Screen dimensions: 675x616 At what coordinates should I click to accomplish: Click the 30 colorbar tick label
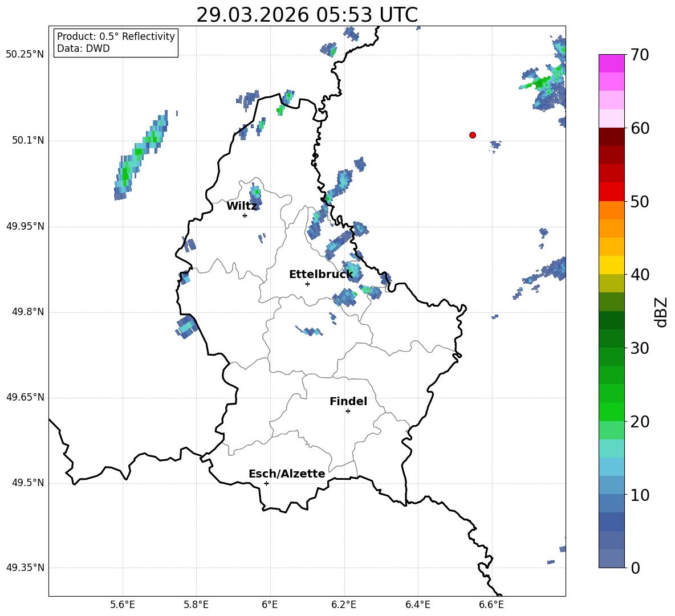[x=640, y=348]
